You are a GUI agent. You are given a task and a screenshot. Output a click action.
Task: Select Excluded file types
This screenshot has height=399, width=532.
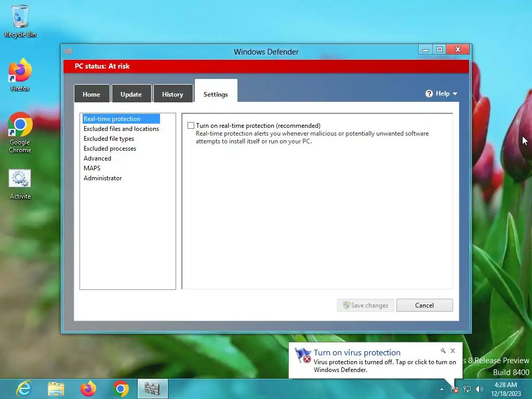click(109, 138)
